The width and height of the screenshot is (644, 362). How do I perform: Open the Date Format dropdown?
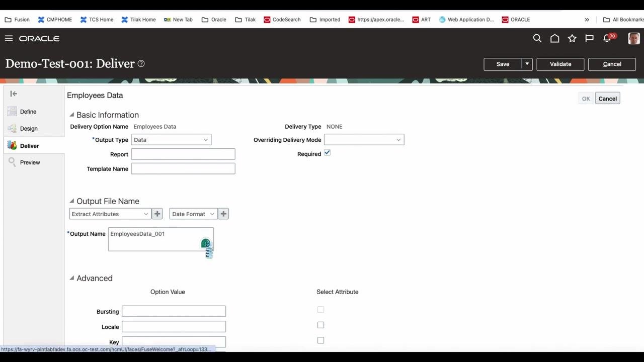click(194, 214)
